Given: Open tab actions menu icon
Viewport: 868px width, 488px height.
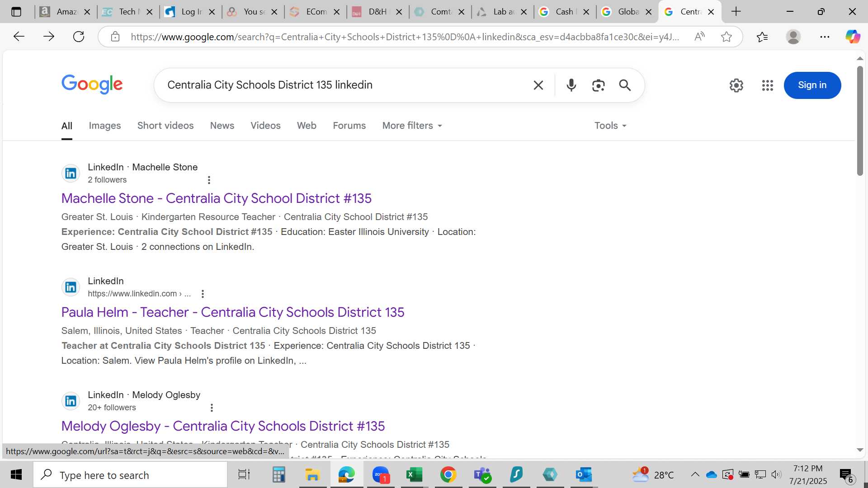Looking at the screenshot, I should coord(16,12).
